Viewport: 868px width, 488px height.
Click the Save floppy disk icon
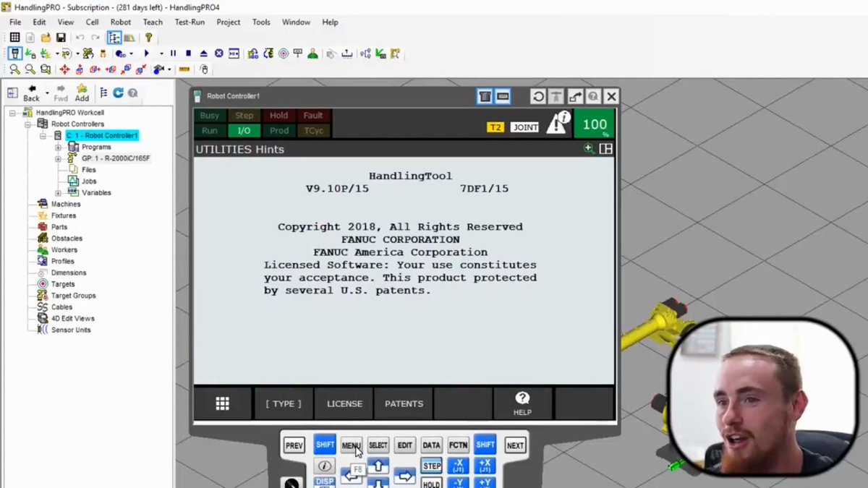pyautogui.click(x=61, y=38)
